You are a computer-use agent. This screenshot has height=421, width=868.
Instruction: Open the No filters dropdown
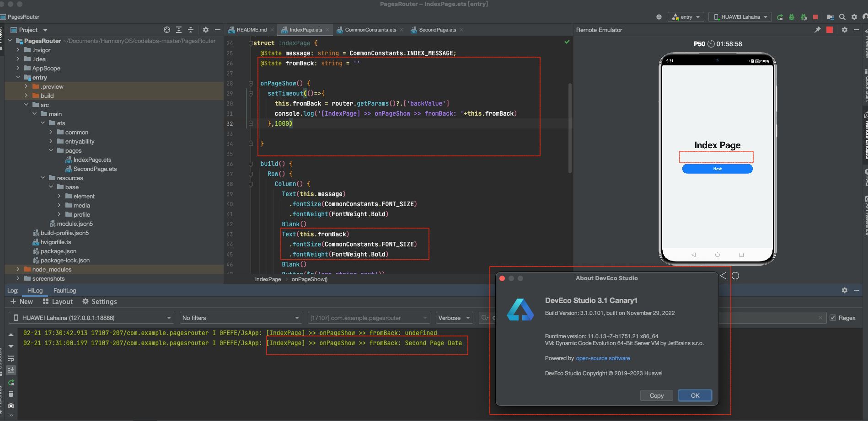click(x=241, y=318)
